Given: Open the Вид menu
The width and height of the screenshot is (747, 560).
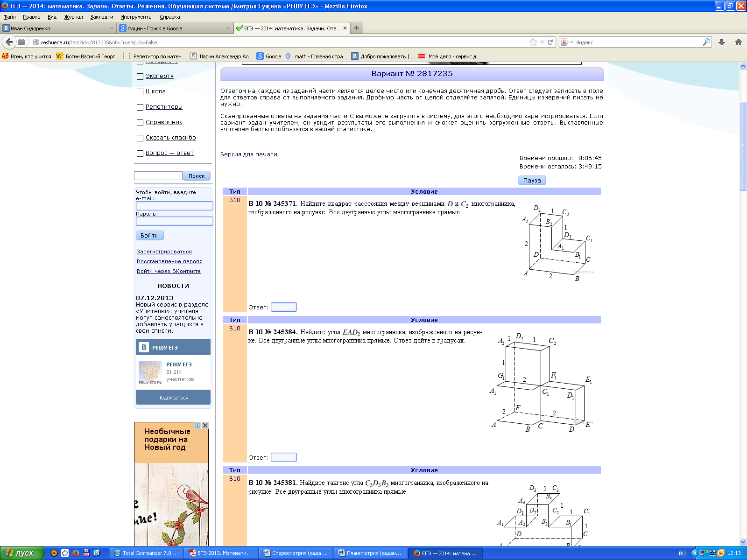Looking at the screenshot, I should [52, 17].
